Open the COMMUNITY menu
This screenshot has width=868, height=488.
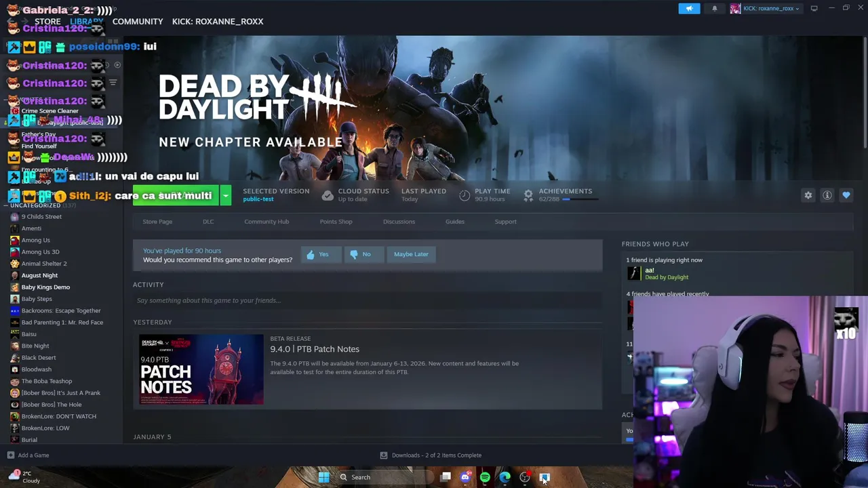[138, 22]
